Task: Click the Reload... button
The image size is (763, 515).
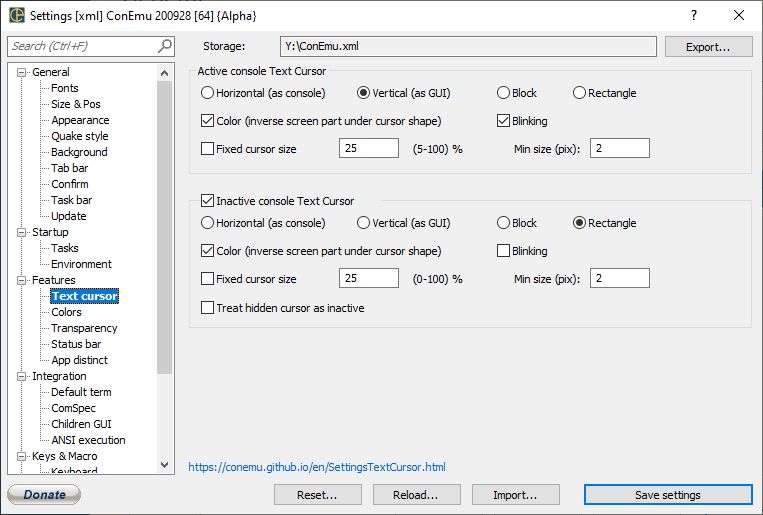Action: coord(417,495)
